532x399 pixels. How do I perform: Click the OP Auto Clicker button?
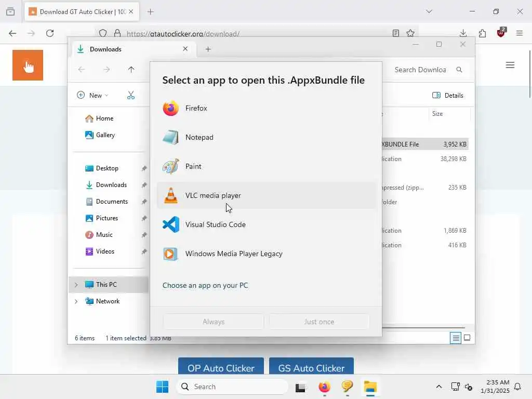pos(221,366)
